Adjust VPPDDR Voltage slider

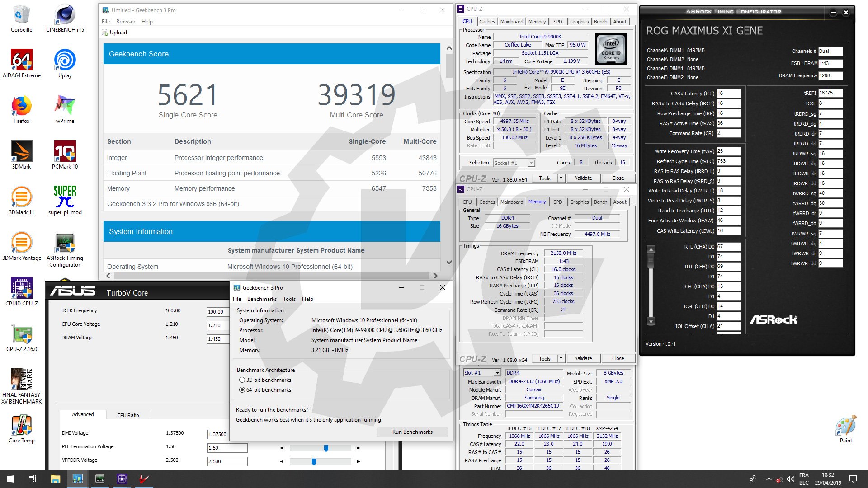(314, 461)
